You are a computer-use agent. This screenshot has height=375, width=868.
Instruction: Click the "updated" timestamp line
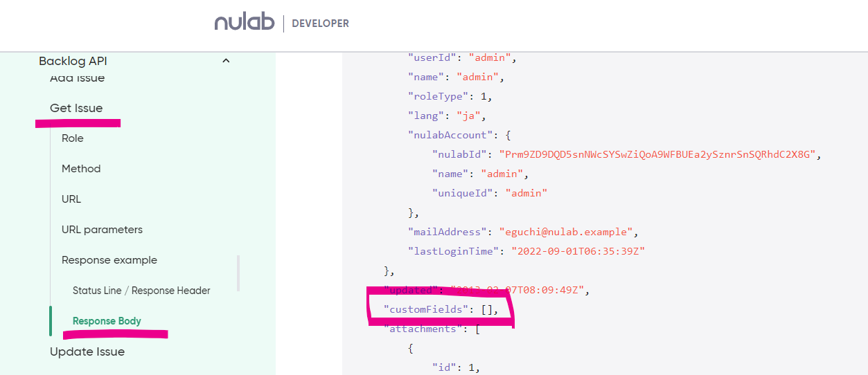(486, 291)
